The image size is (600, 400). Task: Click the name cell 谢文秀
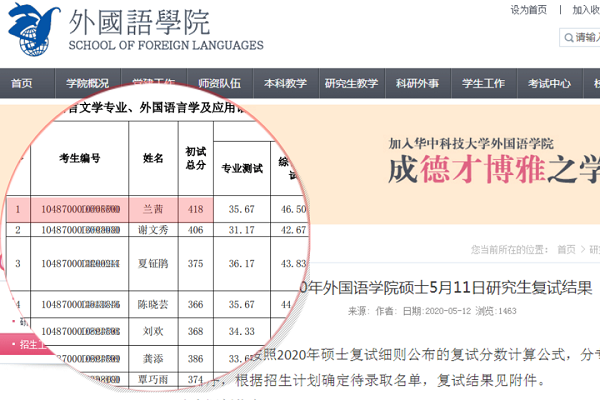pyautogui.click(x=153, y=230)
